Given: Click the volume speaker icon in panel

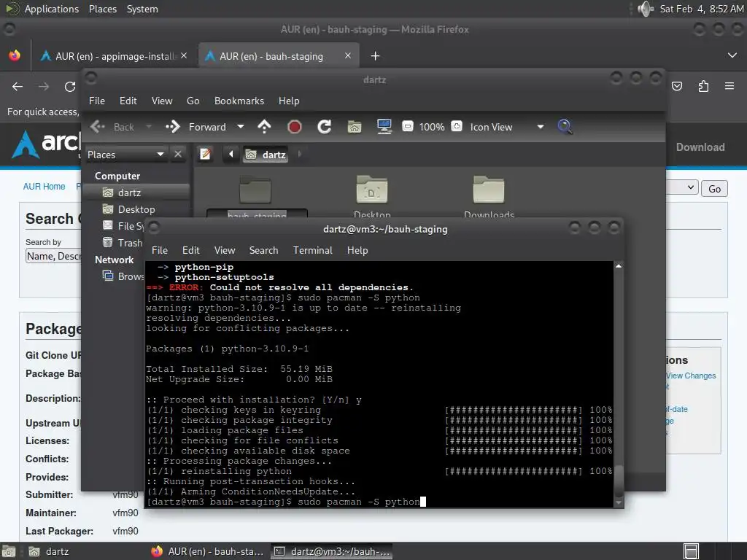Looking at the screenshot, I should (x=646, y=9).
